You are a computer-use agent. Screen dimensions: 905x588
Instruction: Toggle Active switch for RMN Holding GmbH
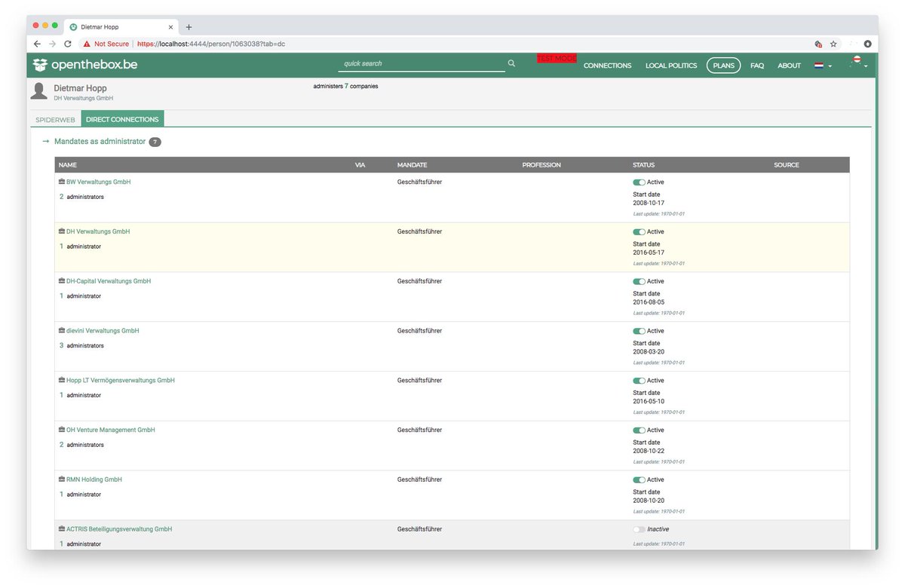click(639, 479)
